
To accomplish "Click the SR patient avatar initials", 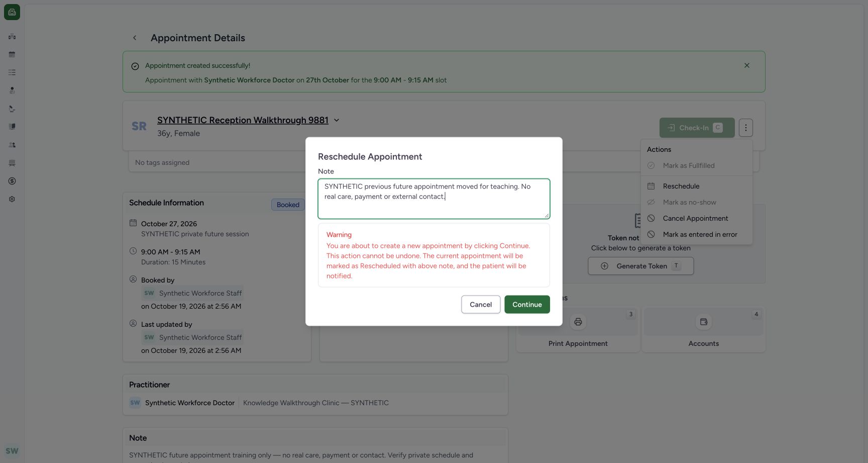I will tap(139, 126).
